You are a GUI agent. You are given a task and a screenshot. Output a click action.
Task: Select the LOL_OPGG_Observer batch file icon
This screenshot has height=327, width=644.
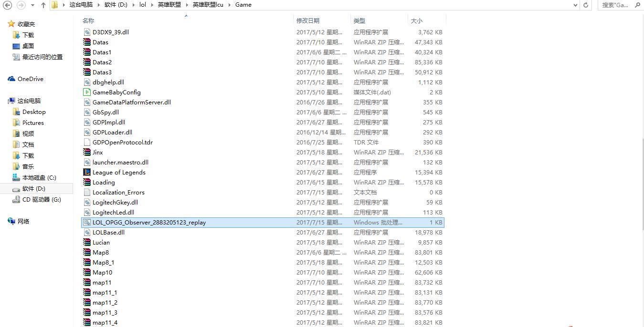[x=87, y=223]
